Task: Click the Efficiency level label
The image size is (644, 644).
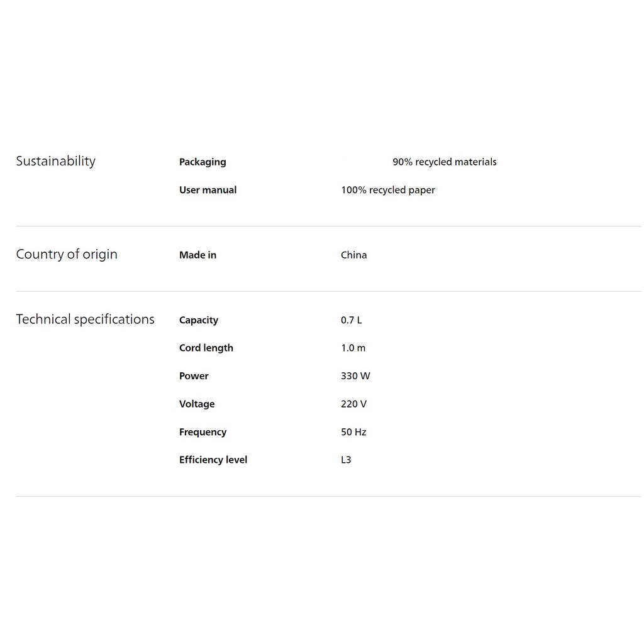Action: (x=213, y=460)
